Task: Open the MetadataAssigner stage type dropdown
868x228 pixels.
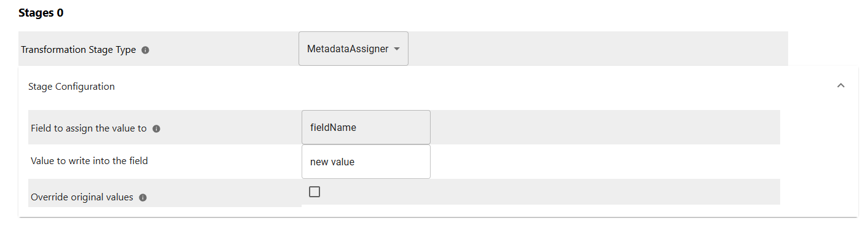Action: [353, 49]
